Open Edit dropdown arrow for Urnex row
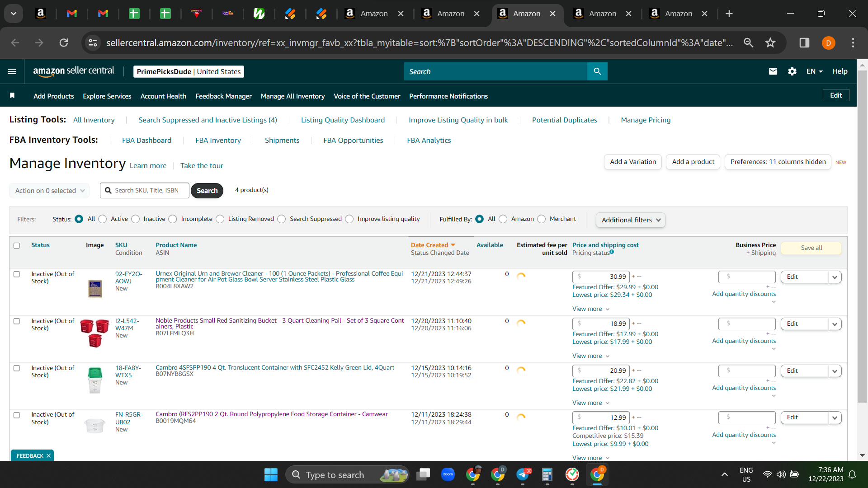The height and width of the screenshot is (488, 868). [835, 277]
